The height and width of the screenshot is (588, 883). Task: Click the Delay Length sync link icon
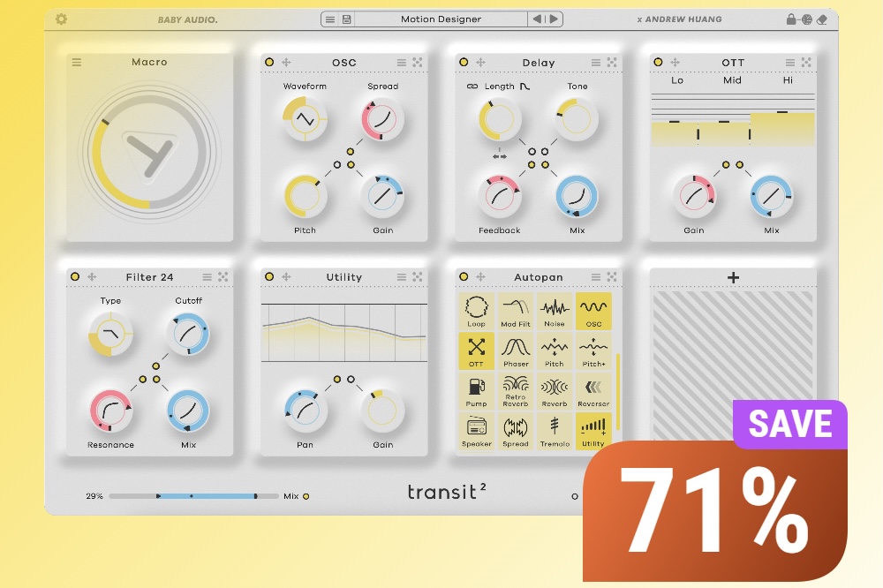(x=472, y=87)
